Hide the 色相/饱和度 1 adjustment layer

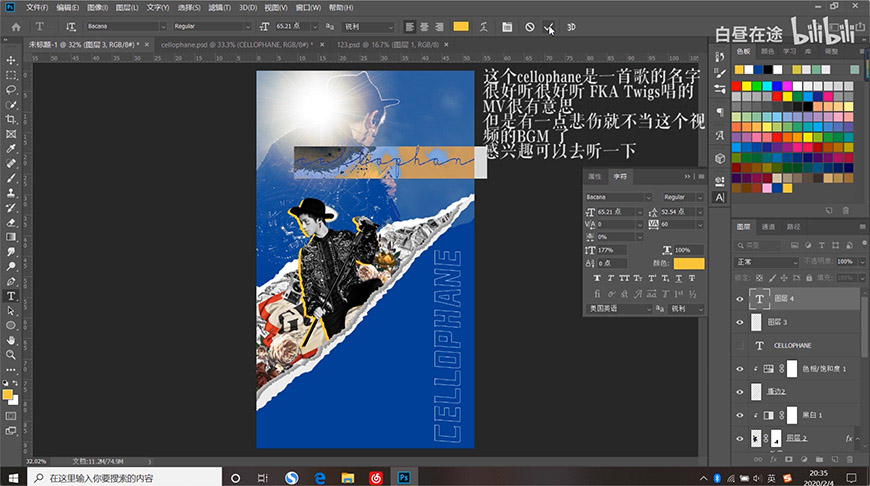740,369
